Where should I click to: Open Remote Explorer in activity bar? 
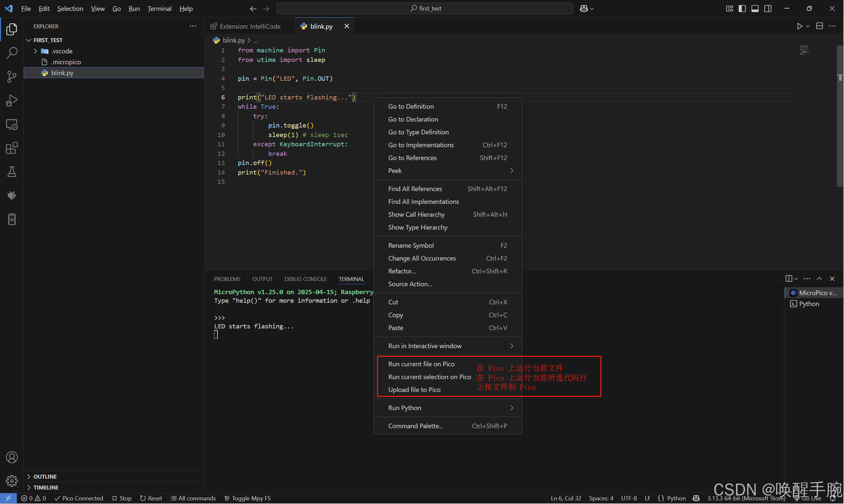pos(12,125)
